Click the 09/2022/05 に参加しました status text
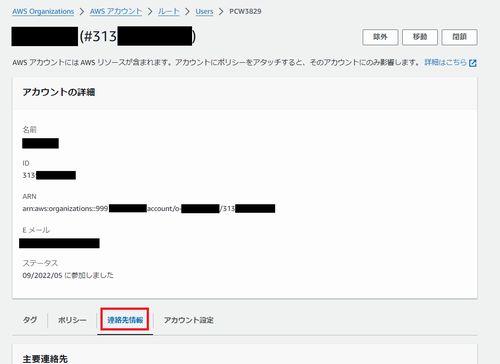 [x=68, y=275]
